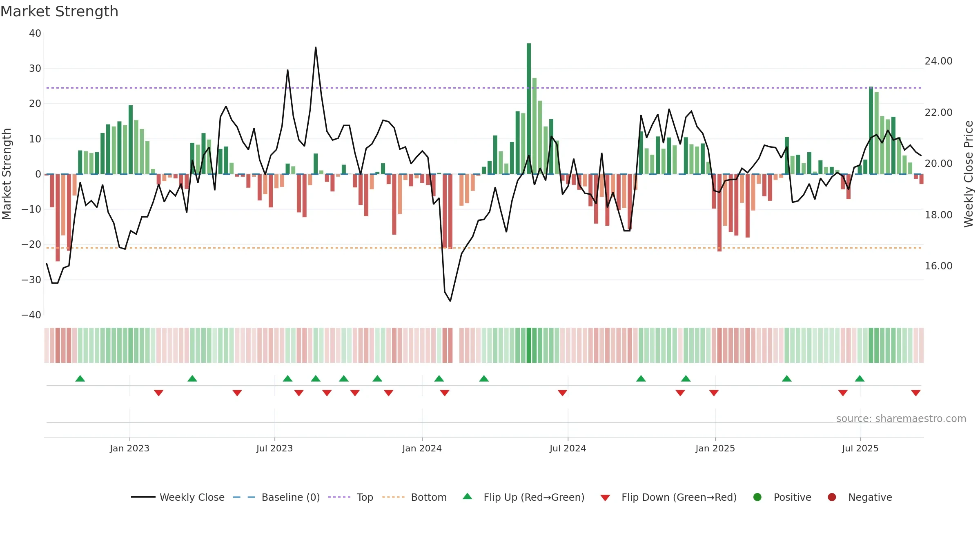The height and width of the screenshot is (551, 980).
Task: Click the green Positive legend dot
Action: click(x=757, y=497)
